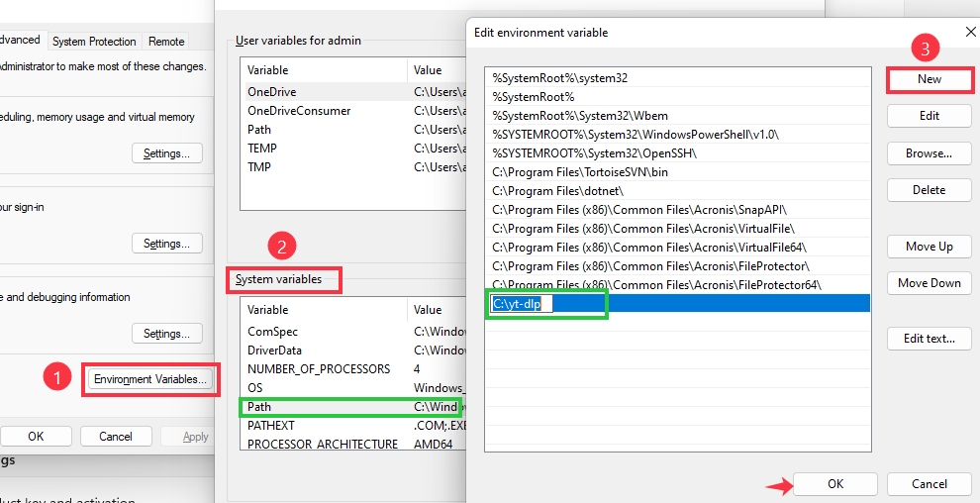Open the Edit text... view

[929, 339]
